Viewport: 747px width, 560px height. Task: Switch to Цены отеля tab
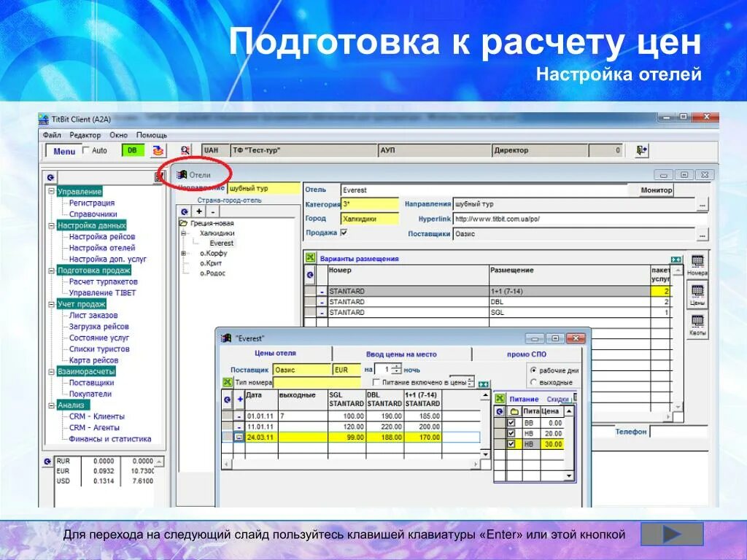pyautogui.click(x=275, y=354)
